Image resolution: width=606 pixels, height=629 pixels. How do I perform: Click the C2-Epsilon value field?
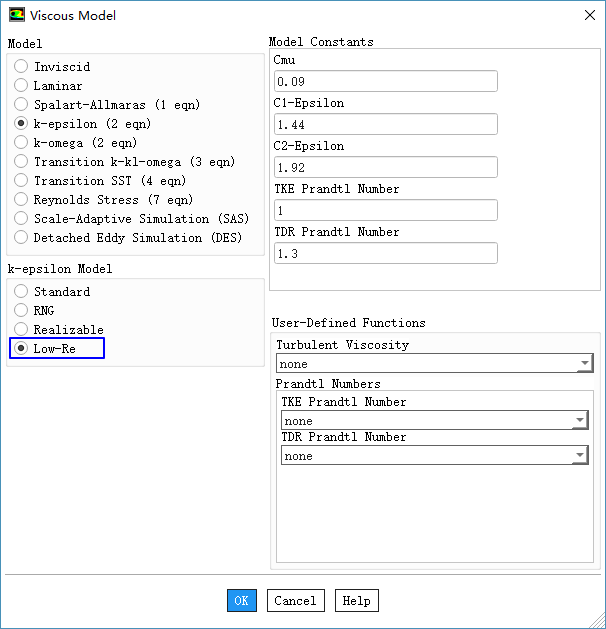(x=385, y=167)
